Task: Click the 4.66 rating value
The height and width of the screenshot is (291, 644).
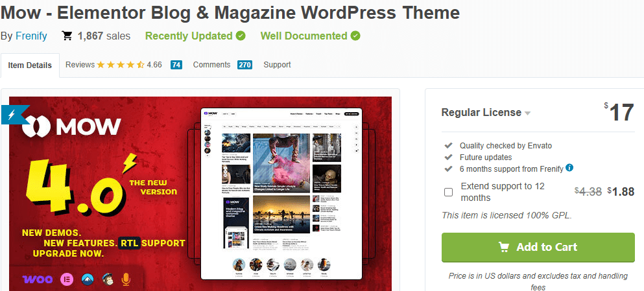Action: (x=154, y=65)
